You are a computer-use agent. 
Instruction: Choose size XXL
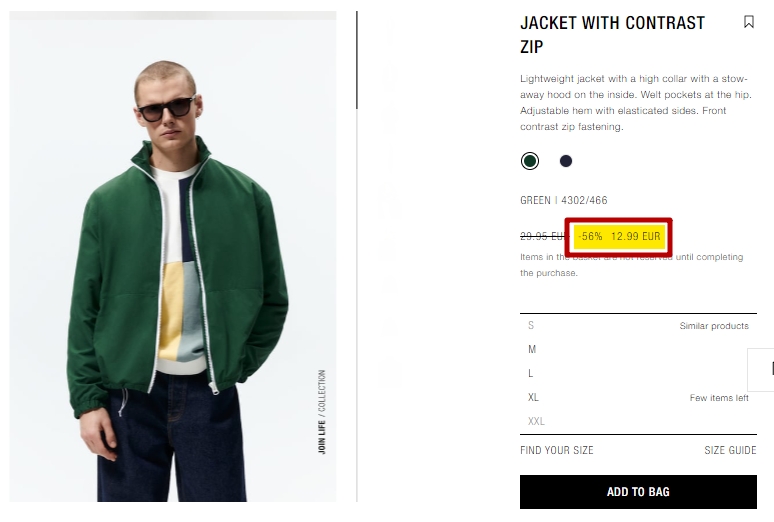coord(536,421)
